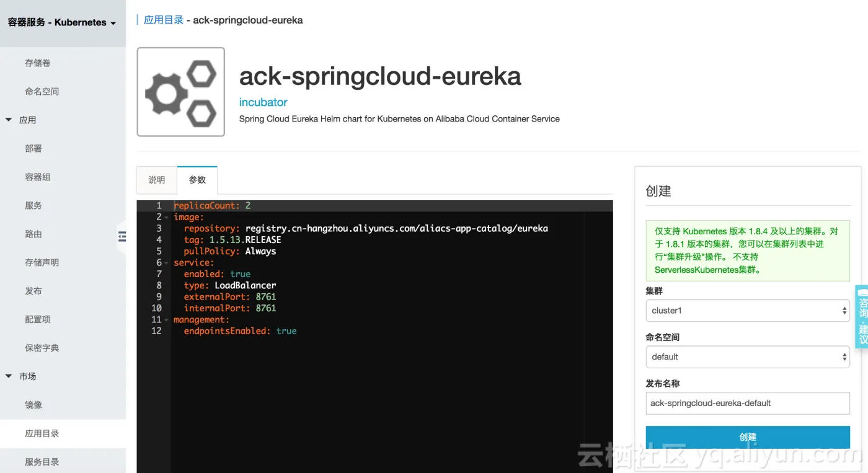Open 服务 in the sidebar

pos(33,205)
